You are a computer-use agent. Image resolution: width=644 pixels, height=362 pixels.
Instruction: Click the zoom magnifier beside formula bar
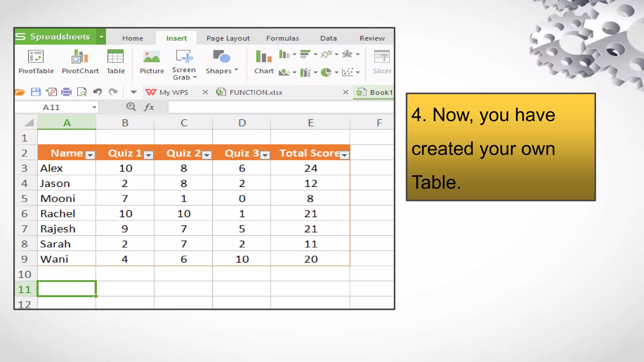click(x=131, y=107)
